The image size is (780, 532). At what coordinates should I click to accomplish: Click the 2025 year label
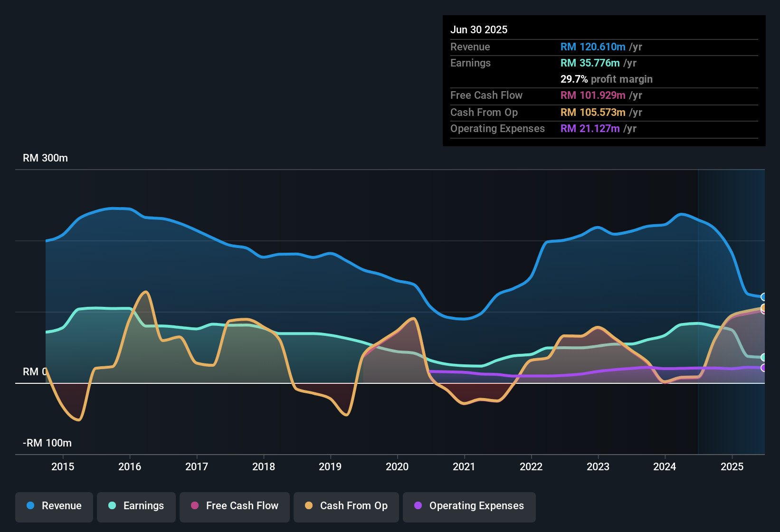[732, 467]
